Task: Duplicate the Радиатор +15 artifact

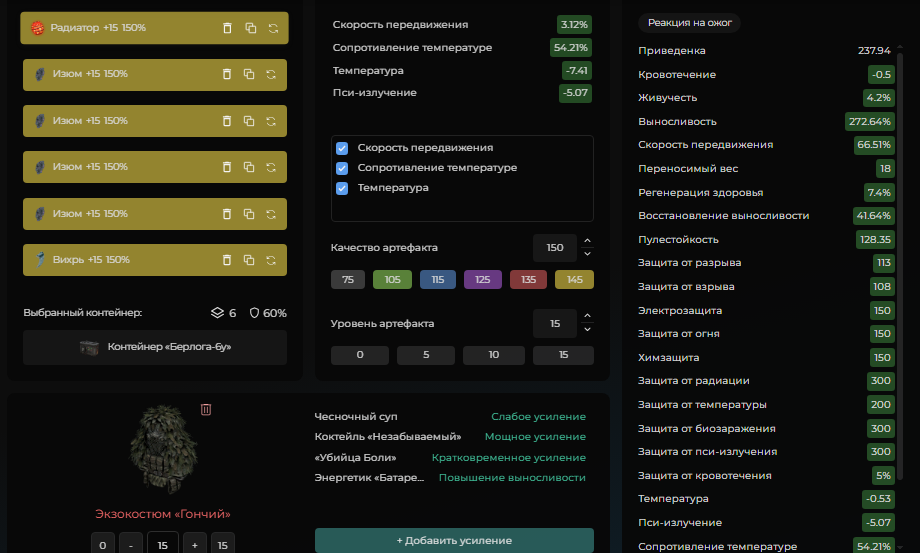Action: [250, 28]
